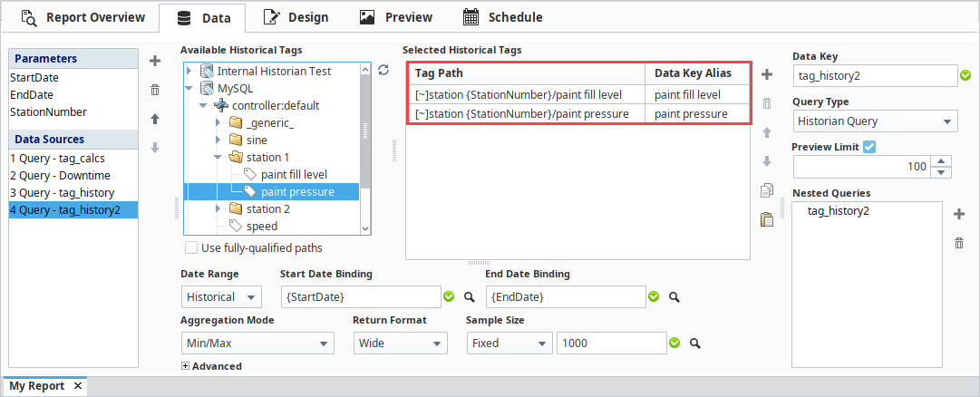Select the Query - Downtime data source
The height and width of the screenshot is (397, 980).
(60, 175)
